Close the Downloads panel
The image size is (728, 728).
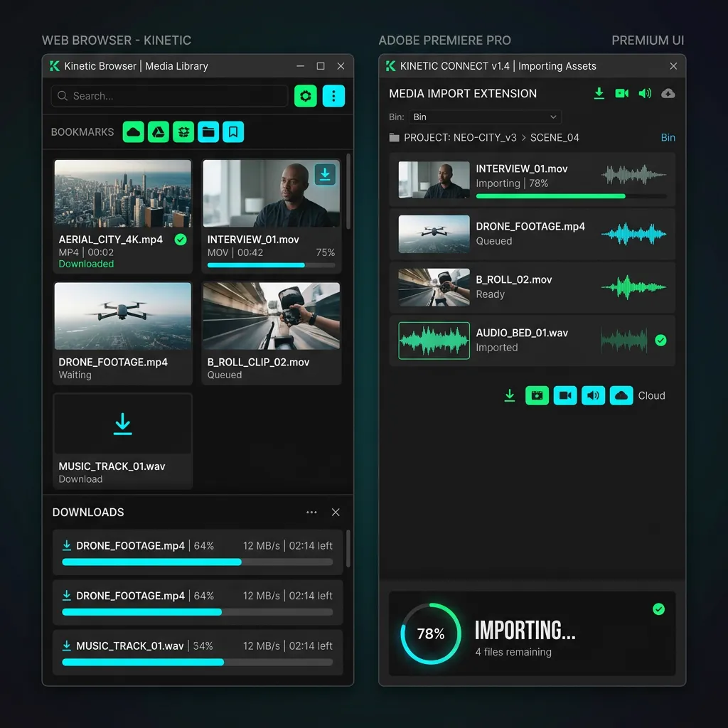pyautogui.click(x=336, y=512)
